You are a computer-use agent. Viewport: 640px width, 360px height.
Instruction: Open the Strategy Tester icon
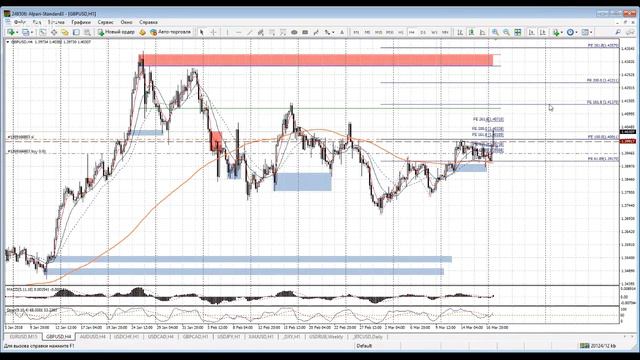click(x=87, y=32)
